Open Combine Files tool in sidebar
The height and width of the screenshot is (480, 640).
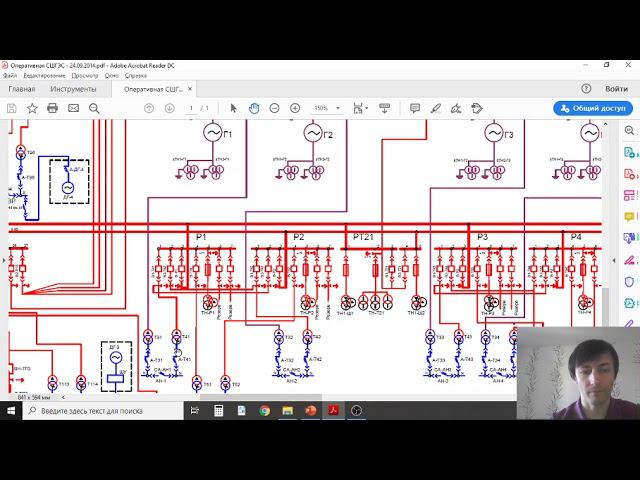629,238
